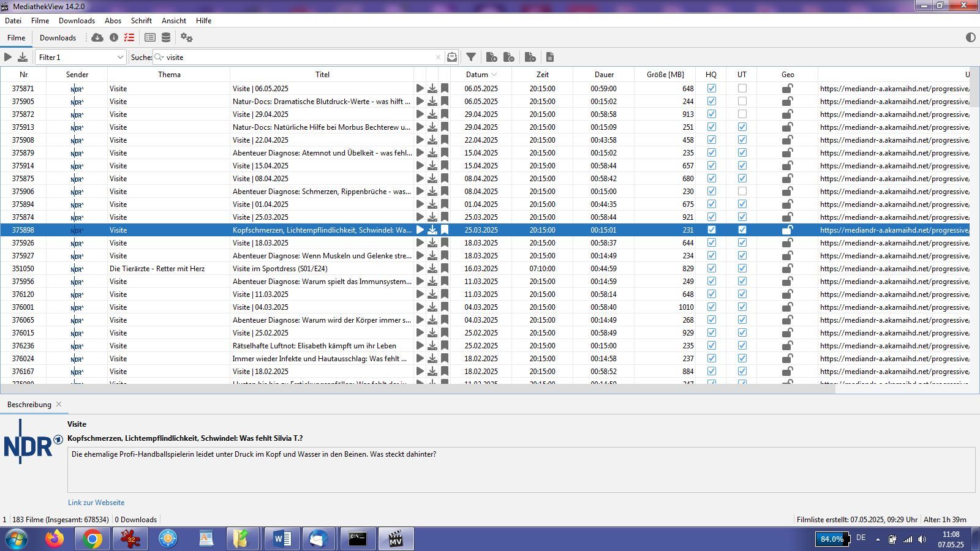This screenshot has height=551, width=980.
Task: Download 'Visite im Sportdress (S01/E24)'
Action: click(432, 268)
